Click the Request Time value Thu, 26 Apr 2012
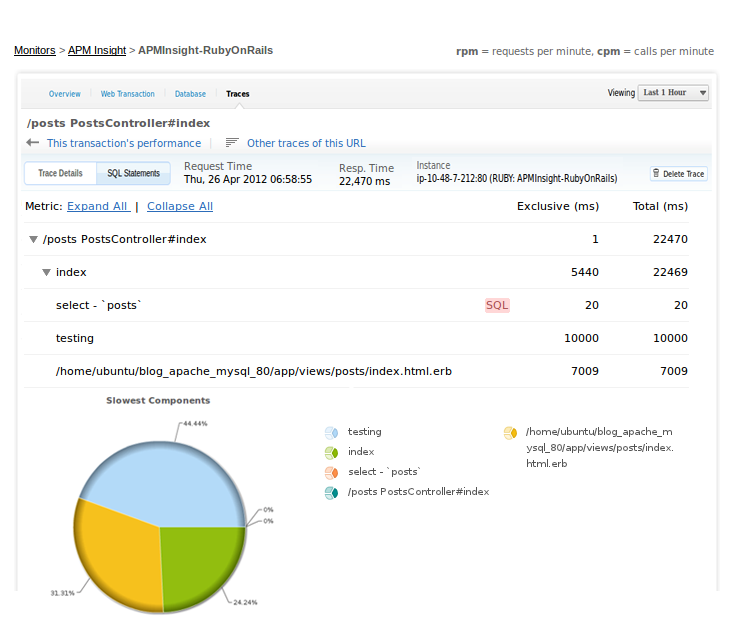This screenshot has width=731, height=630. (x=248, y=180)
